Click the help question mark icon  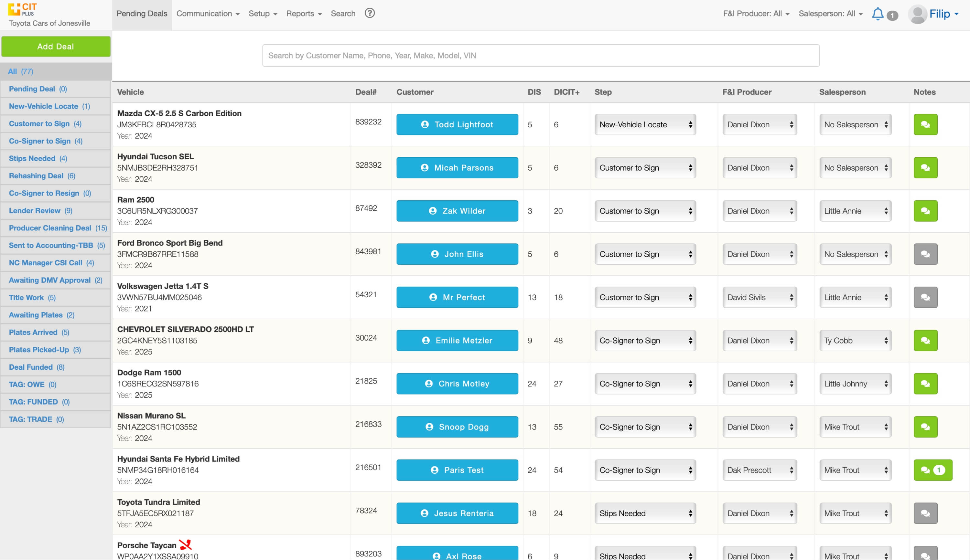(x=369, y=14)
